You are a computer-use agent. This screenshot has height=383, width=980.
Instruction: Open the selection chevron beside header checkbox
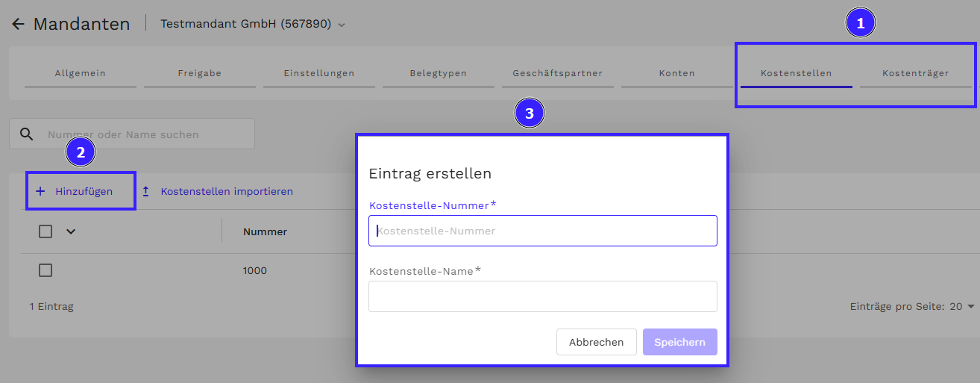point(71,231)
